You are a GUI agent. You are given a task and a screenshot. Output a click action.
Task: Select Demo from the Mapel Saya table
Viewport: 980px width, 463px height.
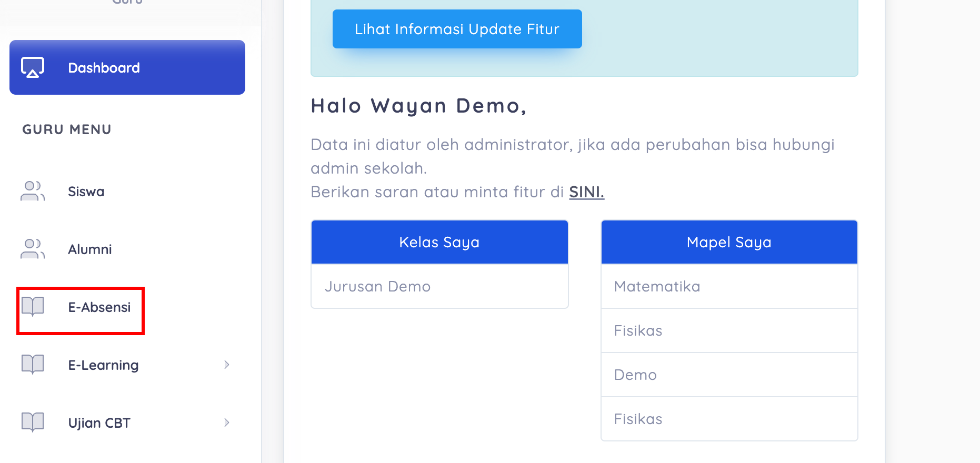tap(635, 375)
